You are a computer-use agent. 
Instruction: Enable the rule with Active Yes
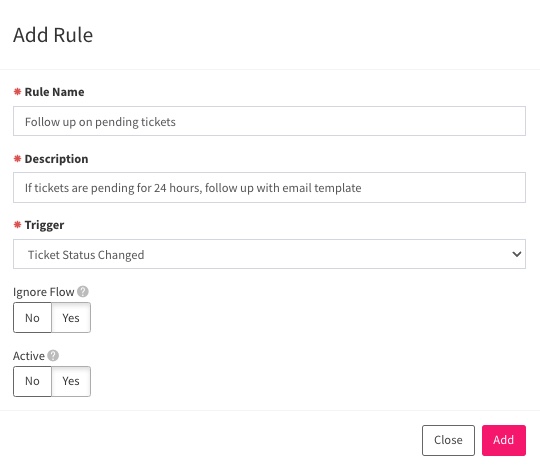pos(71,381)
